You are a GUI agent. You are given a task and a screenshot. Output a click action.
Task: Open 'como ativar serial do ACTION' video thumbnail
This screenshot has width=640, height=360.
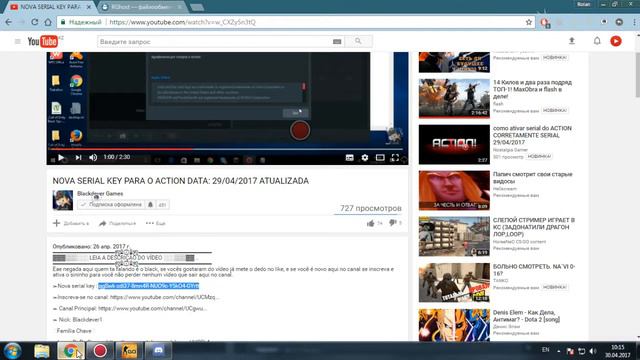[454, 144]
